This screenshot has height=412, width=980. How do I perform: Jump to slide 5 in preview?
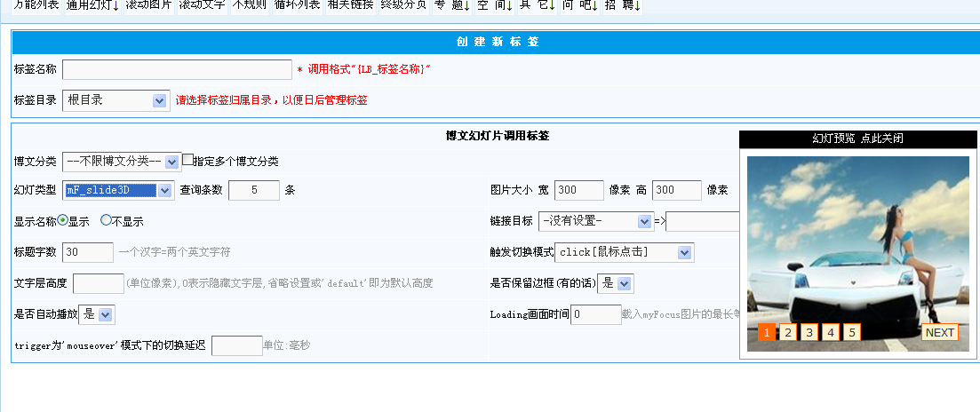coord(851,332)
